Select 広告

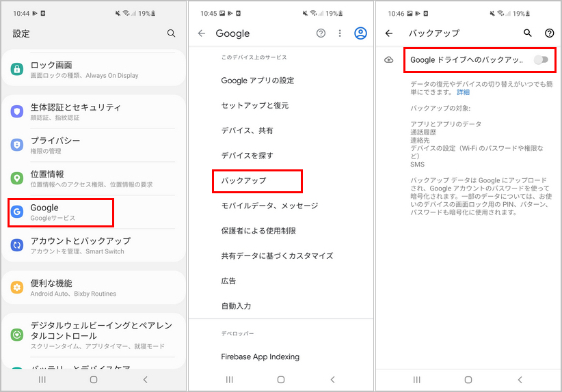click(x=281, y=281)
